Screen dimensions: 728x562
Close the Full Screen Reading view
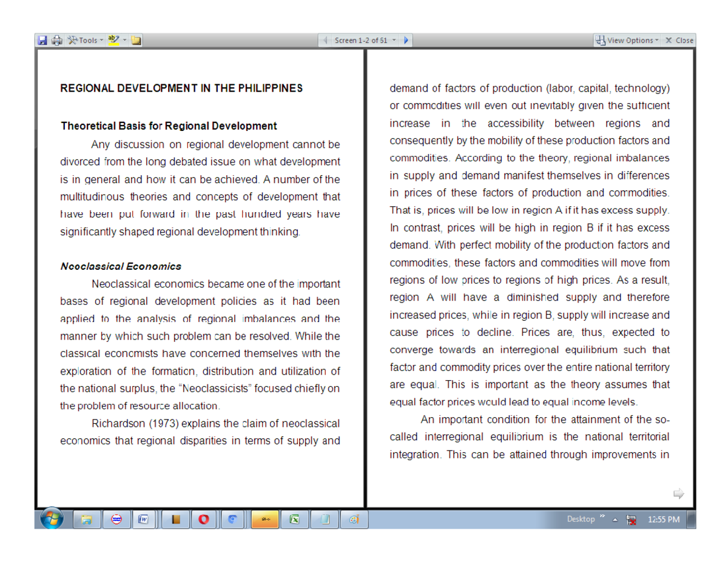[679, 41]
